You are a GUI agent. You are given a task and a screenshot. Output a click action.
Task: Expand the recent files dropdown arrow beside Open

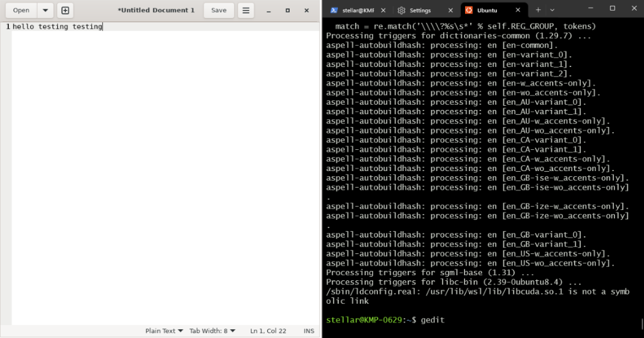click(45, 10)
